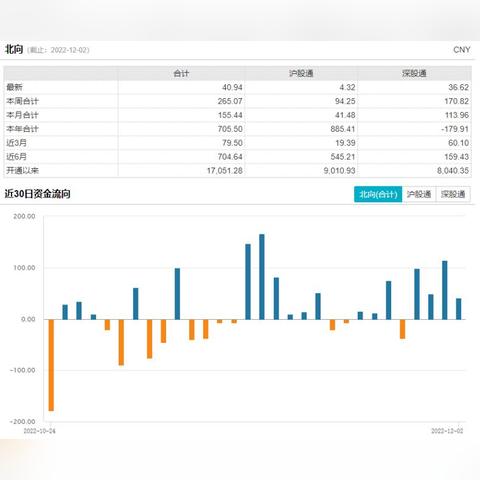Click the -100.00 y-axis label

pyautogui.click(x=23, y=370)
